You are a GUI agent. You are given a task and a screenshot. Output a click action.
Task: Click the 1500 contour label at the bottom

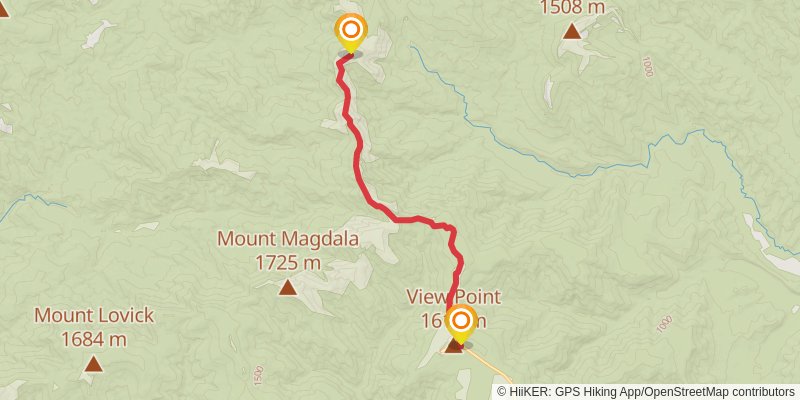click(x=258, y=376)
